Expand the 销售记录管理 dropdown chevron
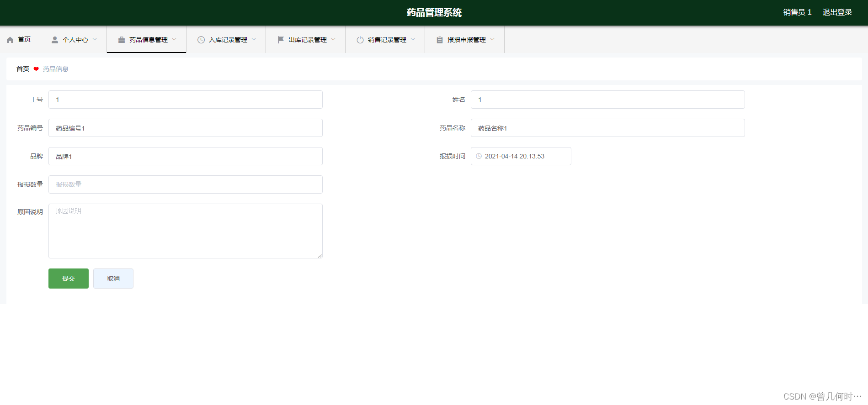This screenshot has height=405, width=868. [x=413, y=39]
